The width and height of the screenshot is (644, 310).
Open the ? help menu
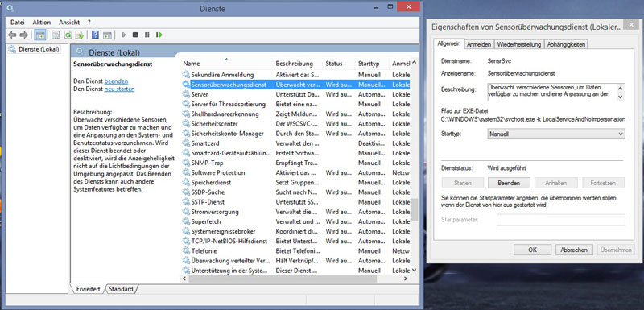point(89,23)
